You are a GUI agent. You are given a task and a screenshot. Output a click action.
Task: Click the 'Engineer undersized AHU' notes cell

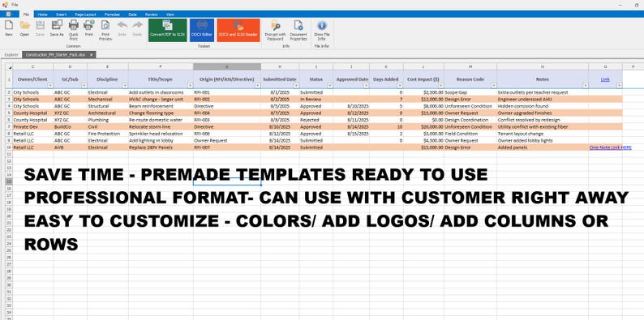point(543,100)
